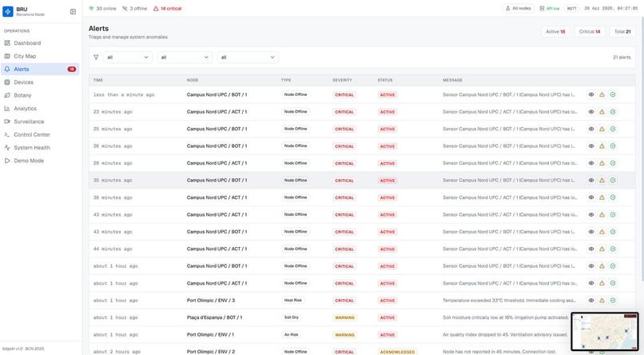This screenshot has height=355, width=644.
Task: Sort by the TIME column header
Action: [98, 80]
